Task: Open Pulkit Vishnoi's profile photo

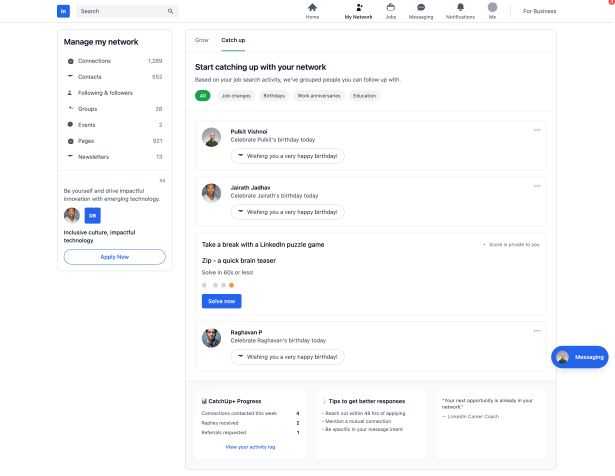Action: [x=211, y=137]
